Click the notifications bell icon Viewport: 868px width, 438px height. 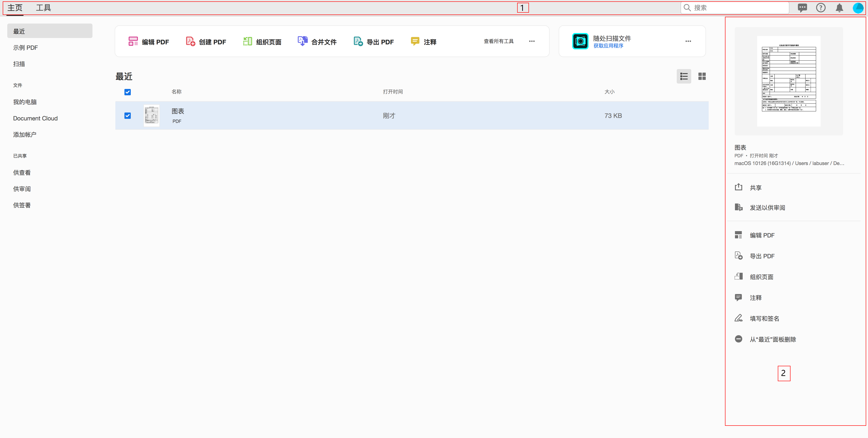839,8
